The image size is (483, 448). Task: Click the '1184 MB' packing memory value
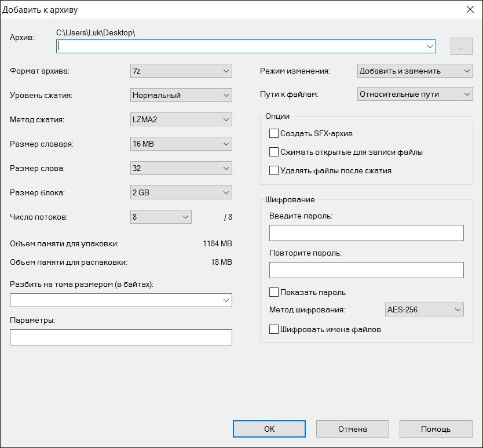point(217,243)
